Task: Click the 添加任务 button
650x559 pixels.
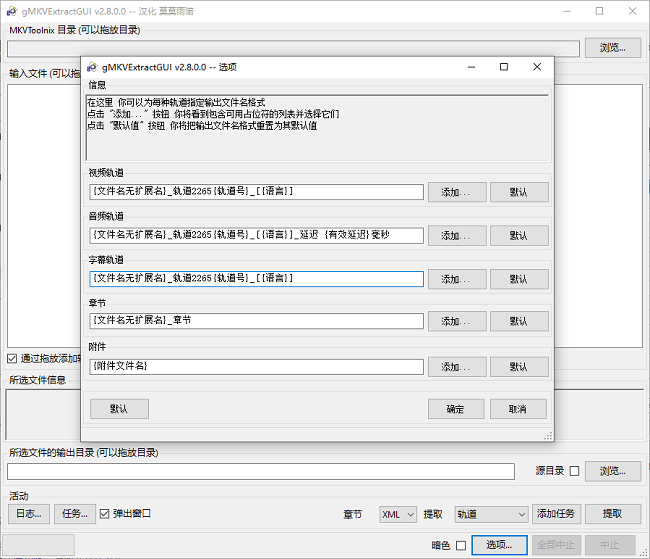Action: click(x=556, y=514)
